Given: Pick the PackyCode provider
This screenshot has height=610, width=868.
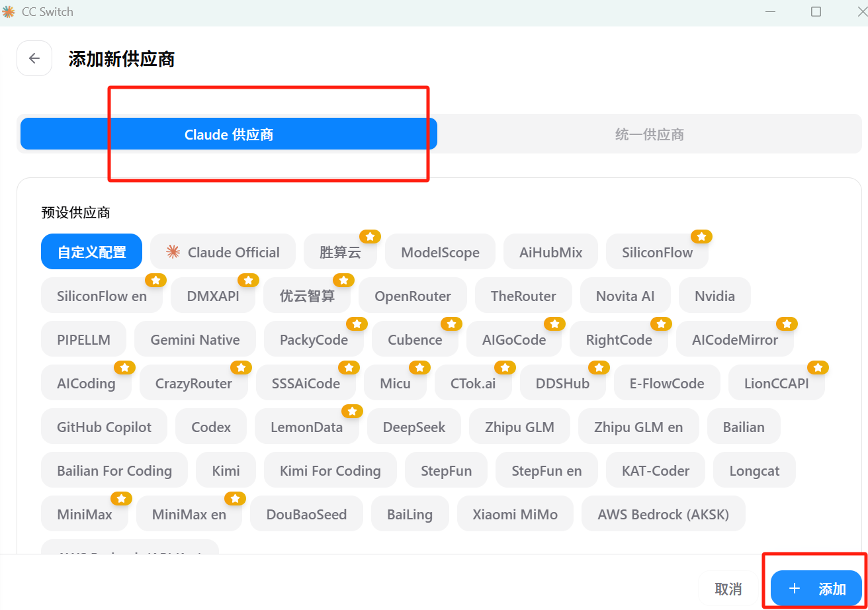Looking at the screenshot, I should 314,339.
